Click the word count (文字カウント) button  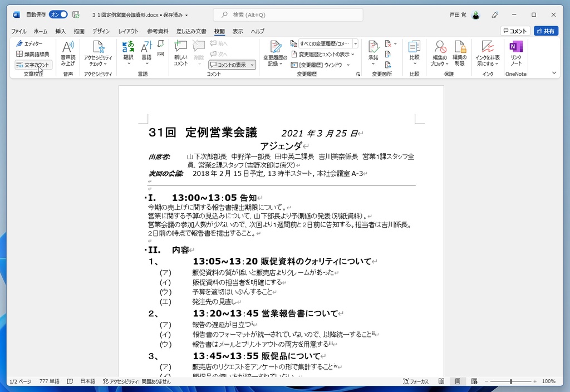tap(33, 65)
